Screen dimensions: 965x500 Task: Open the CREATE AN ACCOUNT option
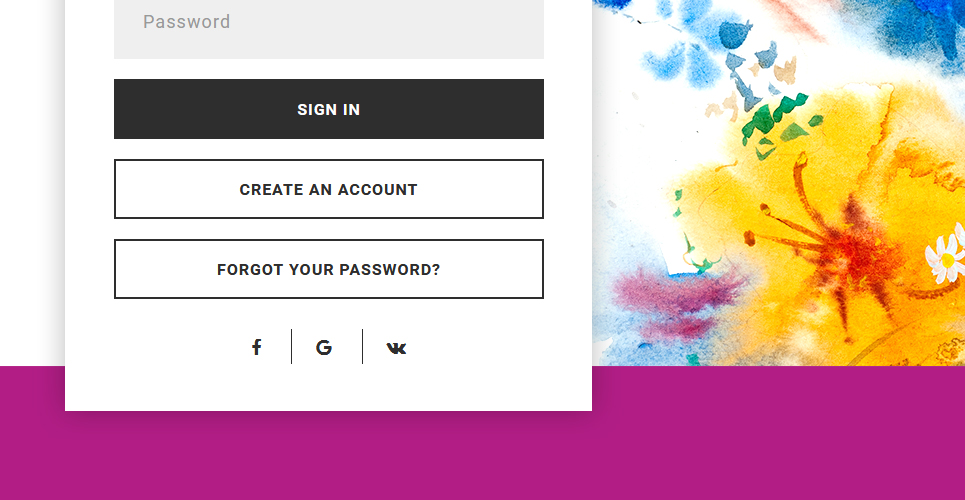(329, 189)
